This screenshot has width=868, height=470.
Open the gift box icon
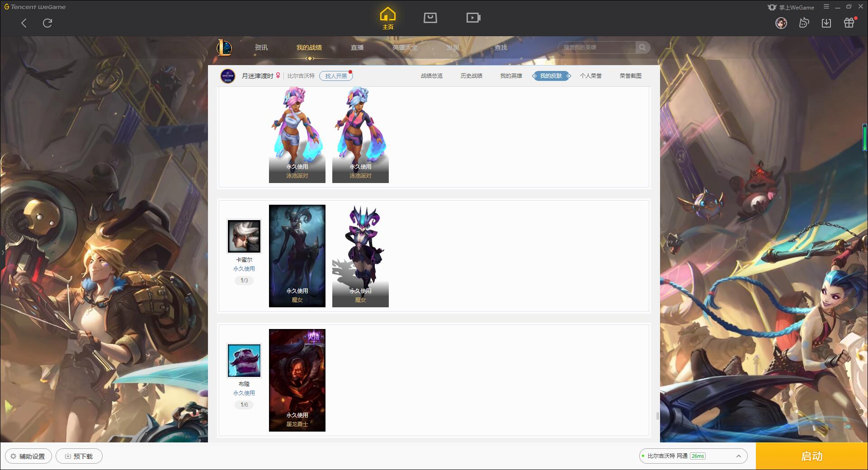pyautogui.click(x=849, y=23)
